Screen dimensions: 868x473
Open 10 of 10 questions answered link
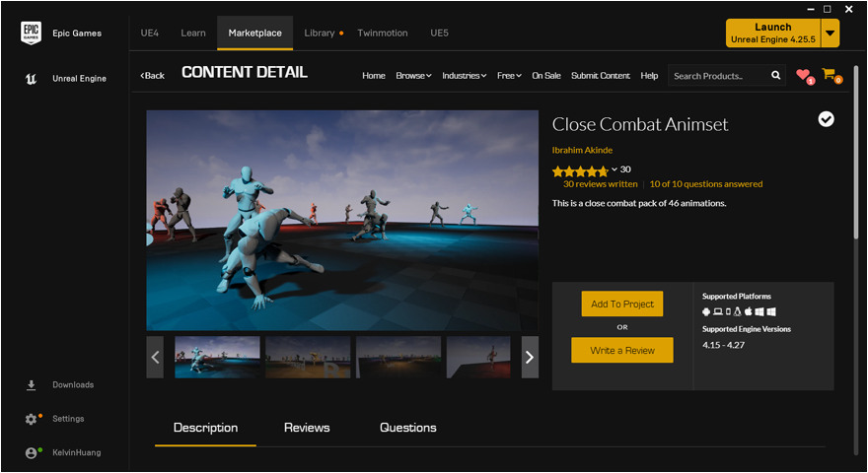pos(706,184)
